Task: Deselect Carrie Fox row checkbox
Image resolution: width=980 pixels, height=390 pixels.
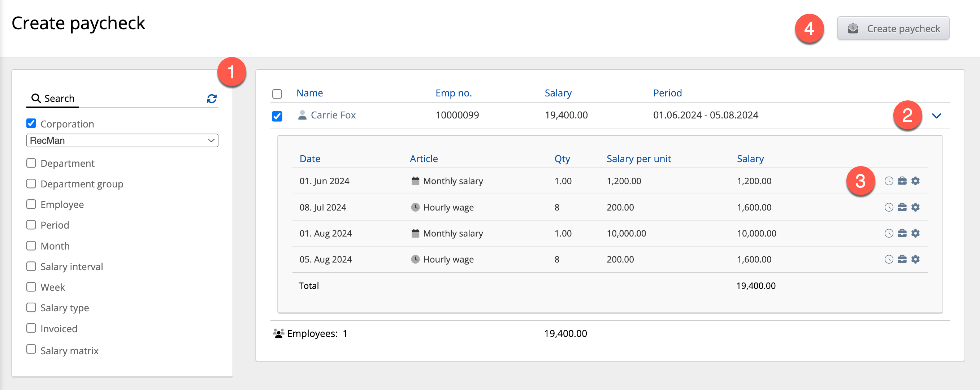Action: point(277,116)
